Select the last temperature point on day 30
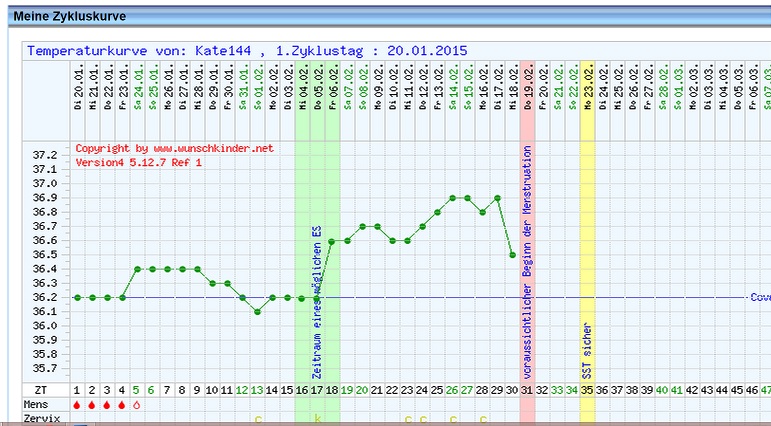771x426 pixels. click(x=512, y=255)
